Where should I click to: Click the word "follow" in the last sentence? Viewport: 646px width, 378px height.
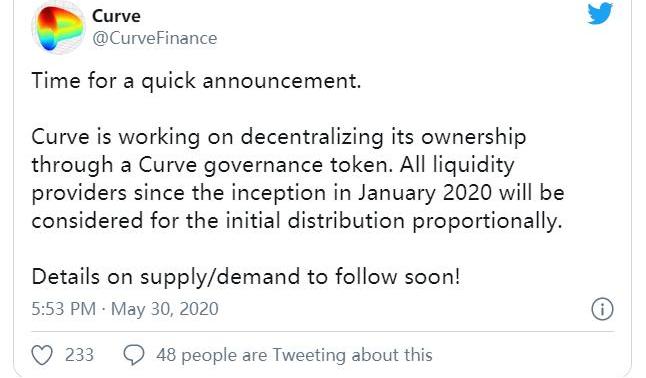[366, 277]
